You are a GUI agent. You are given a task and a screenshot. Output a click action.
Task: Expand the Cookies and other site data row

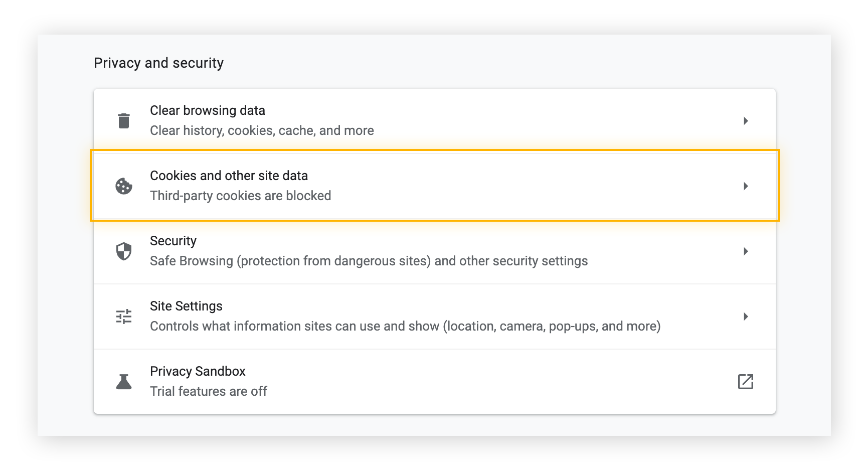746,186
